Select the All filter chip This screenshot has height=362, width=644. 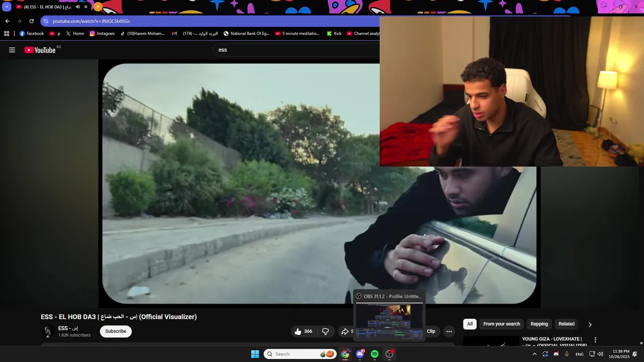tap(470, 324)
